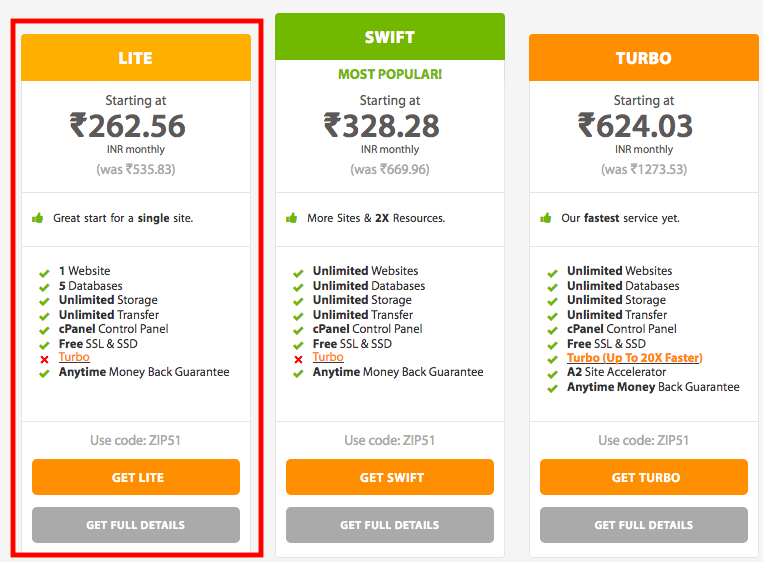This screenshot has width=763, height=562.
Task: Select the orange TURBO plan header
Action: 644,58
